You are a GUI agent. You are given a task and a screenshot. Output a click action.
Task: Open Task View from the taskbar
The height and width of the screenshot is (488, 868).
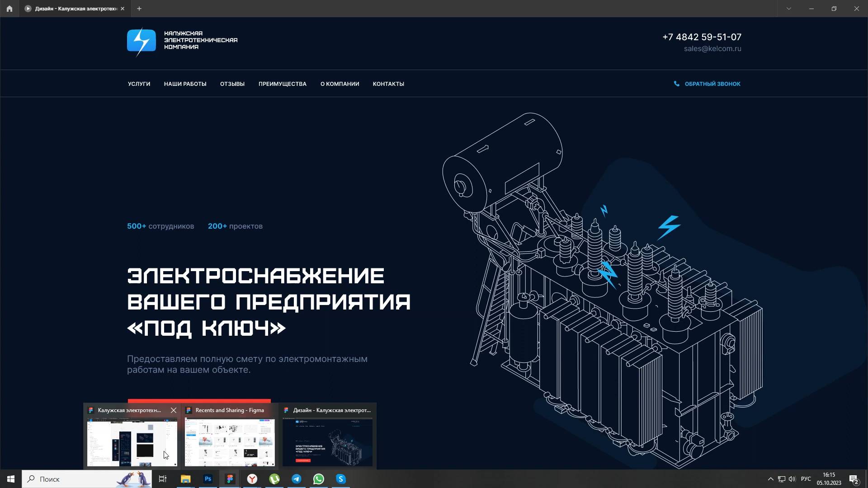(163, 479)
